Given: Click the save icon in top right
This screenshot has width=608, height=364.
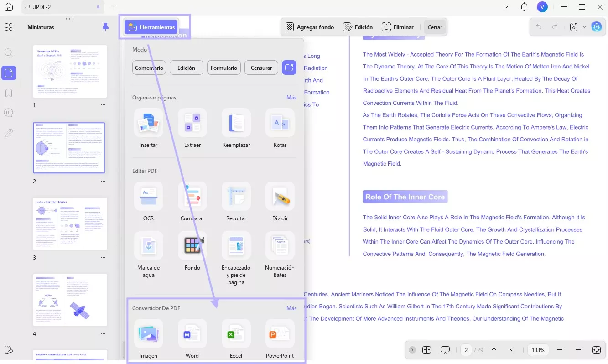Looking at the screenshot, I should coord(574,27).
